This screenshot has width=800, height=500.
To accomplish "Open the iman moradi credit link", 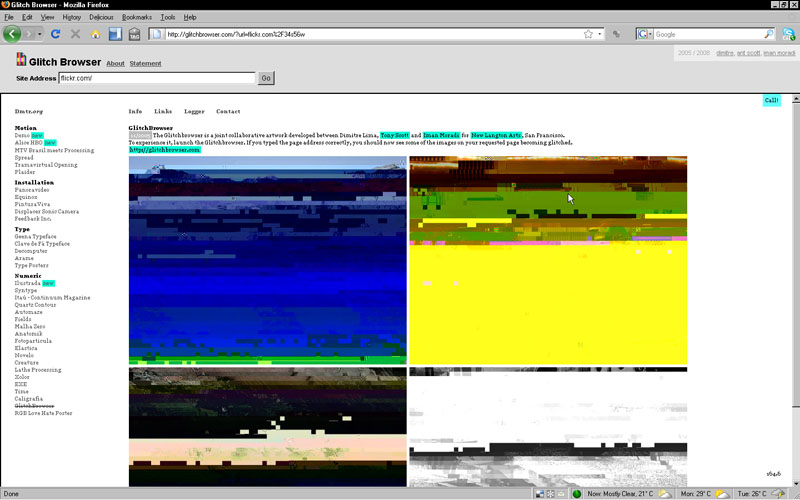I will pyautogui.click(x=779, y=53).
